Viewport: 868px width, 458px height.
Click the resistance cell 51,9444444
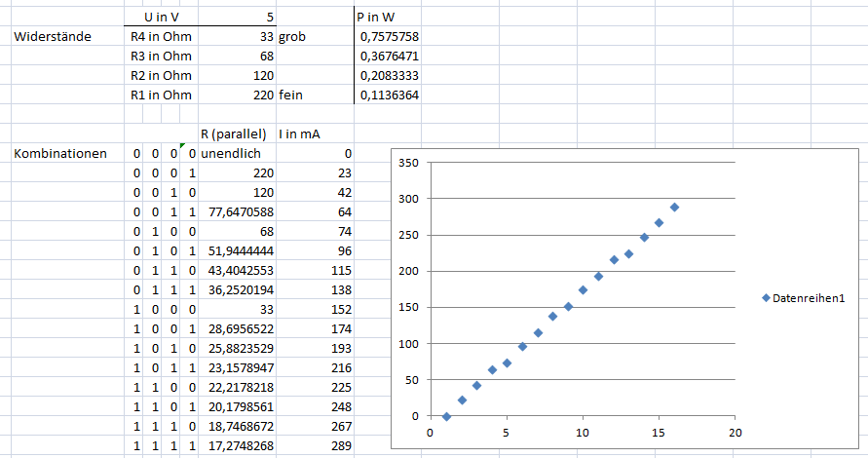[x=238, y=250]
